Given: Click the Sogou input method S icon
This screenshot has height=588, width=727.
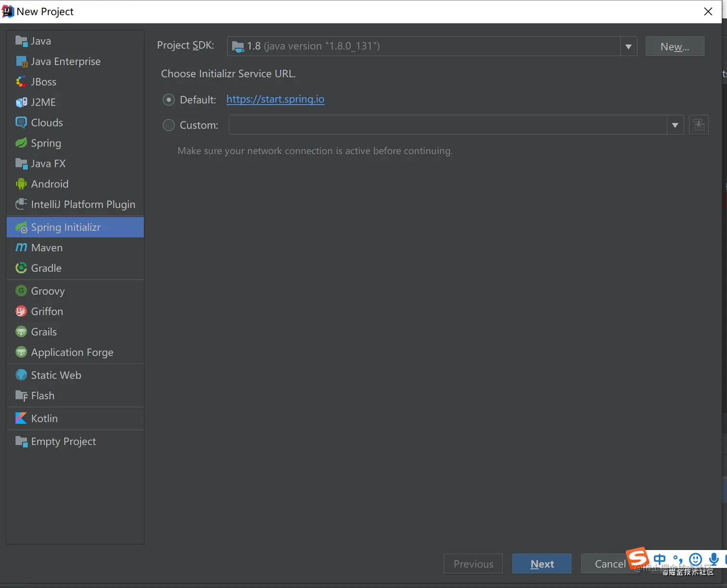Looking at the screenshot, I should click(638, 558).
